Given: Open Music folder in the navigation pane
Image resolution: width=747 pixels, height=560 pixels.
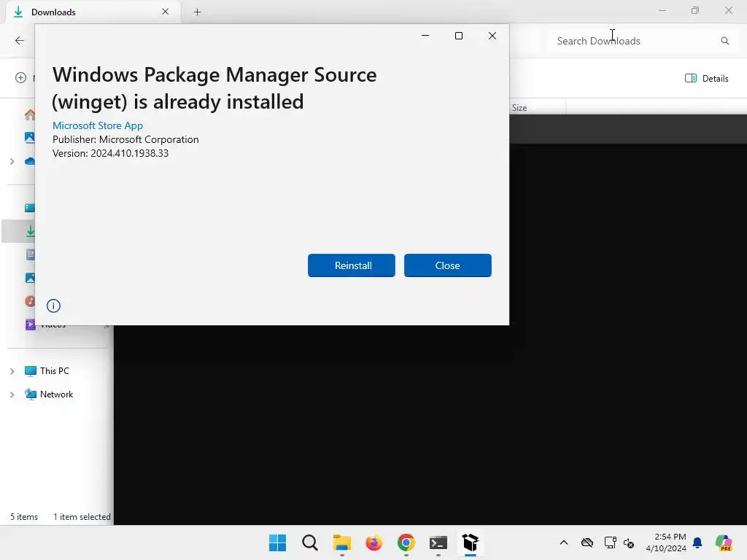Looking at the screenshot, I should pyautogui.click(x=30, y=301).
